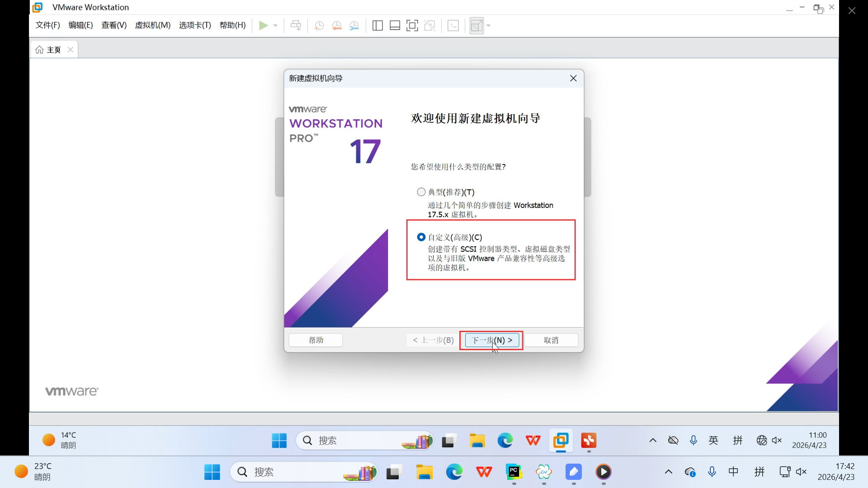868x488 pixels.
Task: Open the 文件(F) menu
Action: (x=48, y=25)
